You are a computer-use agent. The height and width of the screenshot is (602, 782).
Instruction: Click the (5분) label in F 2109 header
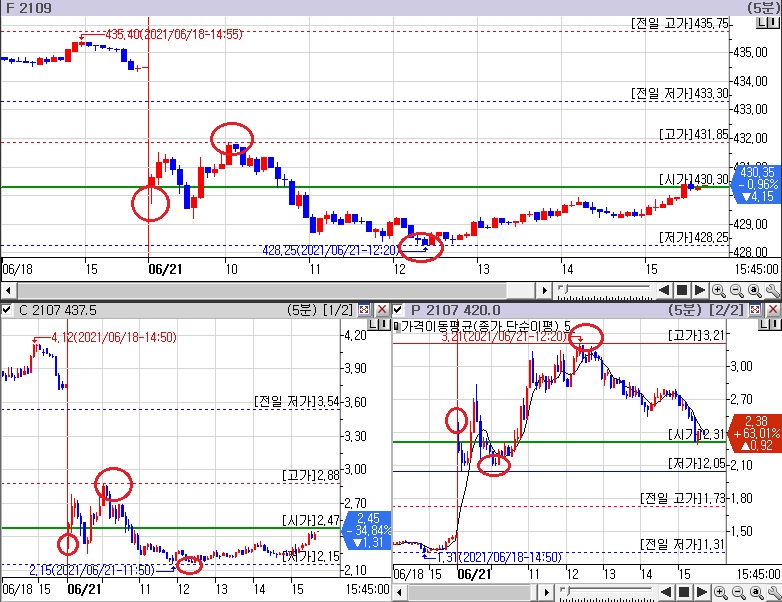[x=763, y=8]
